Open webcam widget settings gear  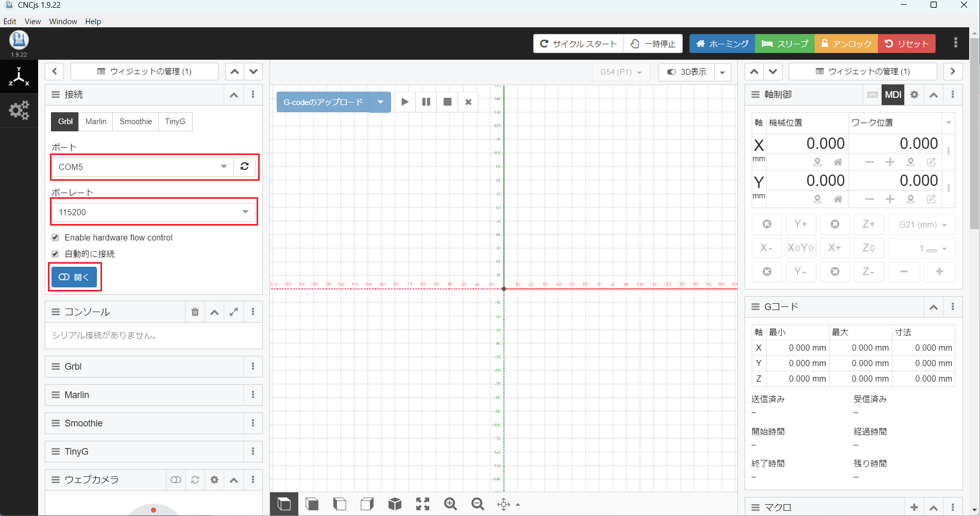[x=214, y=480]
